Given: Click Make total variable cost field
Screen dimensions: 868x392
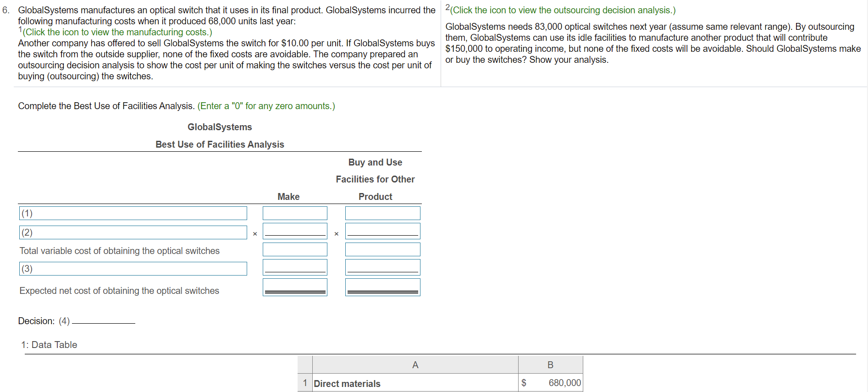Looking at the screenshot, I should (295, 249).
